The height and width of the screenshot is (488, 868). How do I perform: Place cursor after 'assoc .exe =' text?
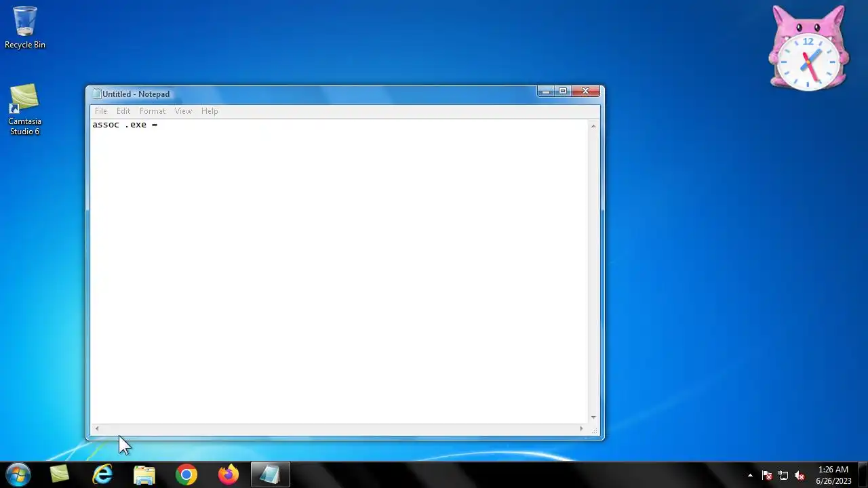[159, 125]
